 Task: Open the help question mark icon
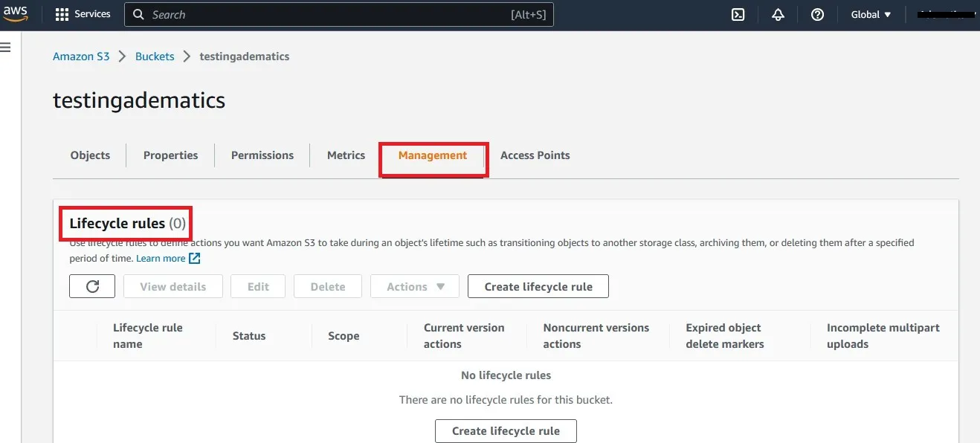pyautogui.click(x=817, y=15)
